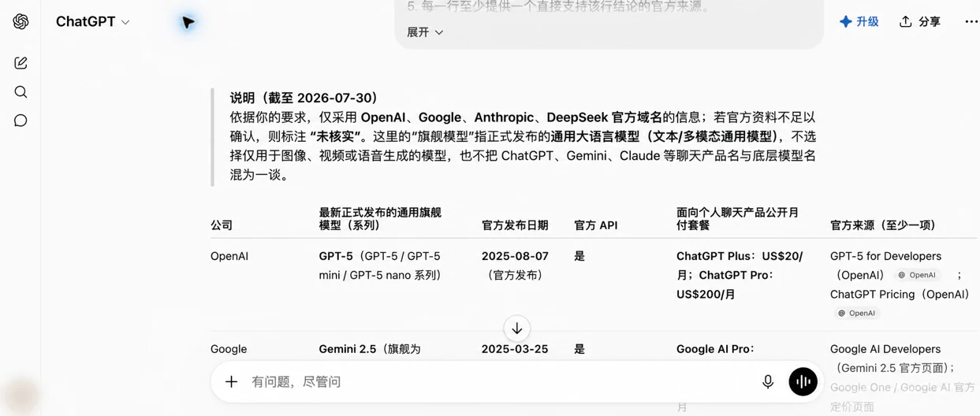Select the 公司 column header

(x=222, y=225)
